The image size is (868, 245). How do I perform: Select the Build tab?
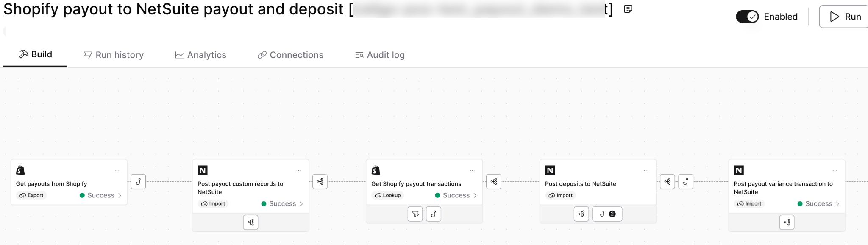pos(36,54)
